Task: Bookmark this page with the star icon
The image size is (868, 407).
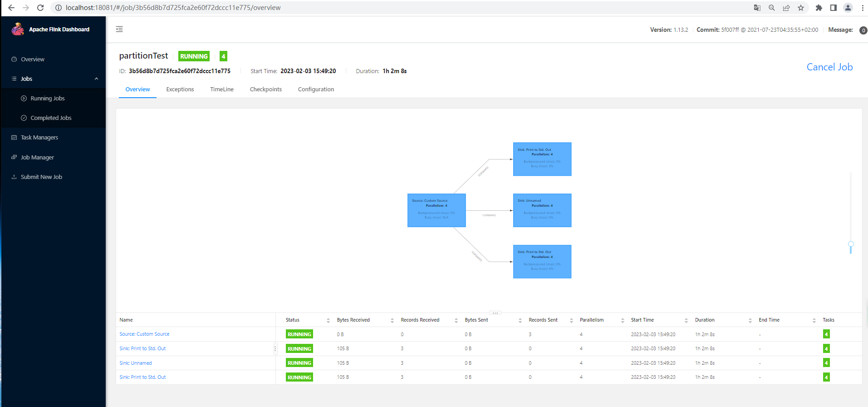Action: 801,8
